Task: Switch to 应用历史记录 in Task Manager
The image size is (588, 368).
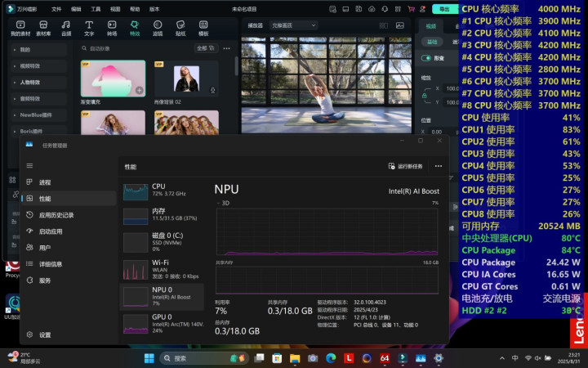Action: point(56,215)
